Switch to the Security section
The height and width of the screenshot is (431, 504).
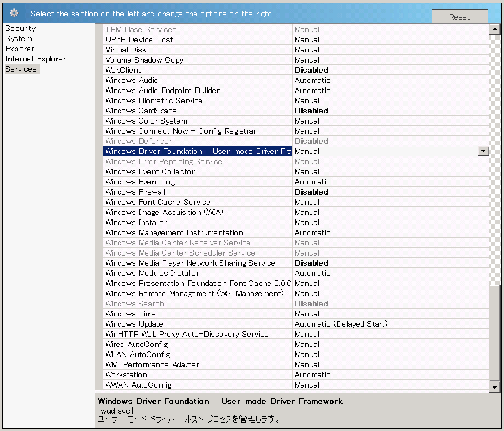(x=20, y=28)
